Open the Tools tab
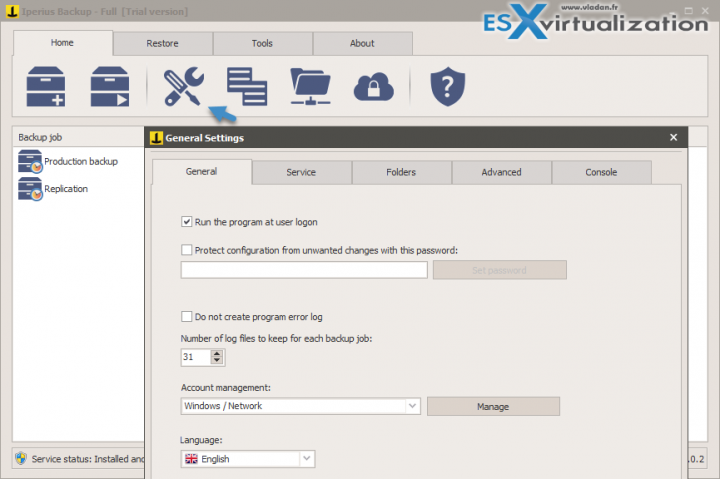Screen dimensions: 720x479 pos(262,43)
